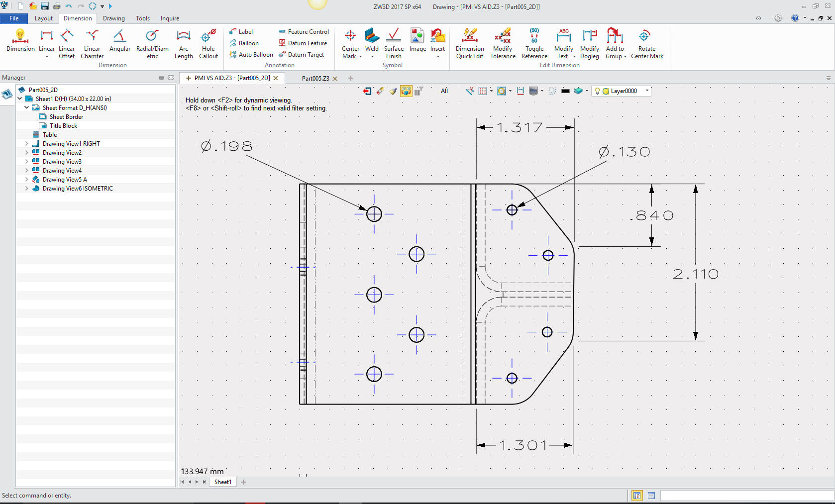This screenshot has height=504, width=835.
Task: Click the Sheet1 tab at the bottom
Action: pyautogui.click(x=222, y=482)
